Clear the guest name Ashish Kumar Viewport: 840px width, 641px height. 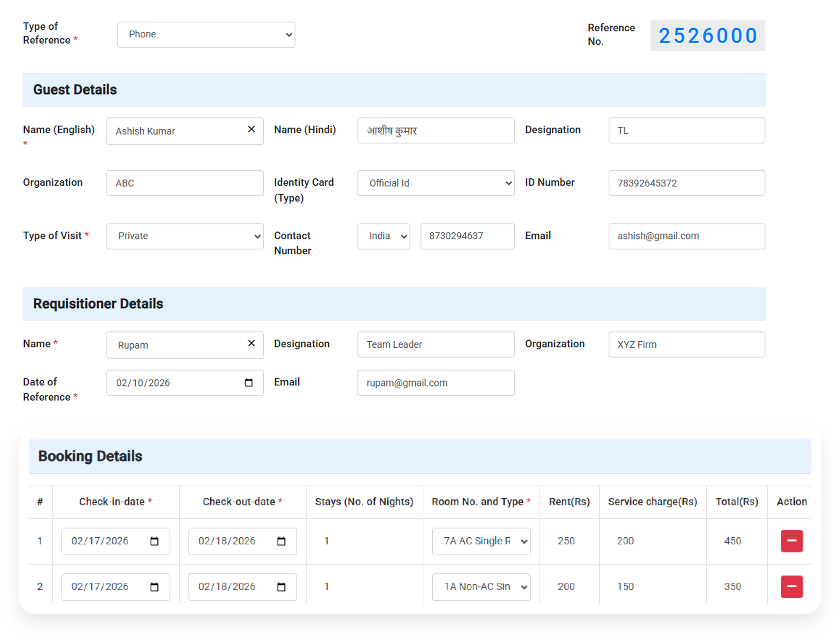pos(252,131)
